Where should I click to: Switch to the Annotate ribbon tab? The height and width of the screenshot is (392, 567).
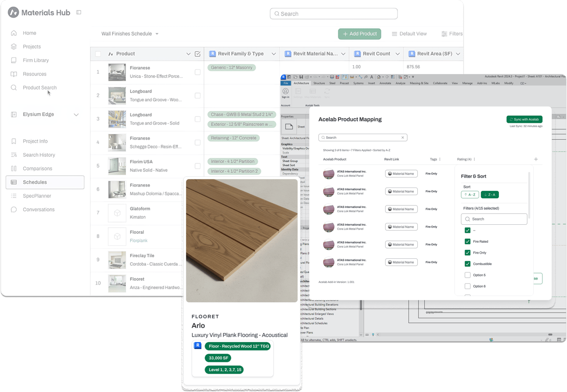385,83
